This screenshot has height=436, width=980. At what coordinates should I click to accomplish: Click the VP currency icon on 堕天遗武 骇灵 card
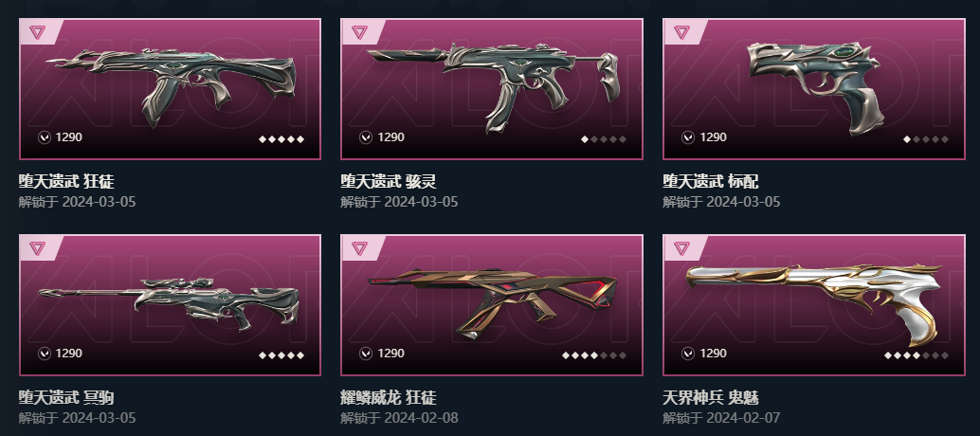point(366,137)
